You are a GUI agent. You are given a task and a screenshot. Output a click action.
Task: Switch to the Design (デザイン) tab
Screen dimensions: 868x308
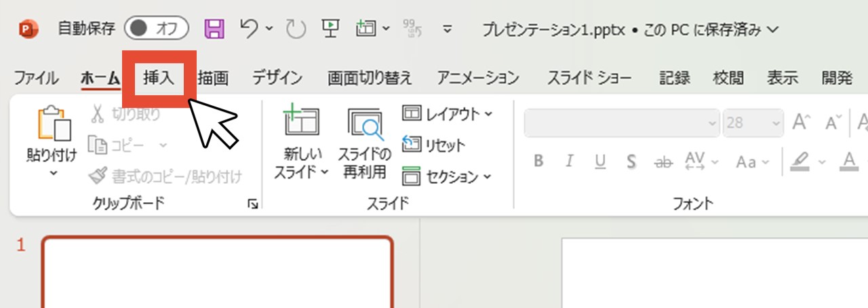click(277, 78)
